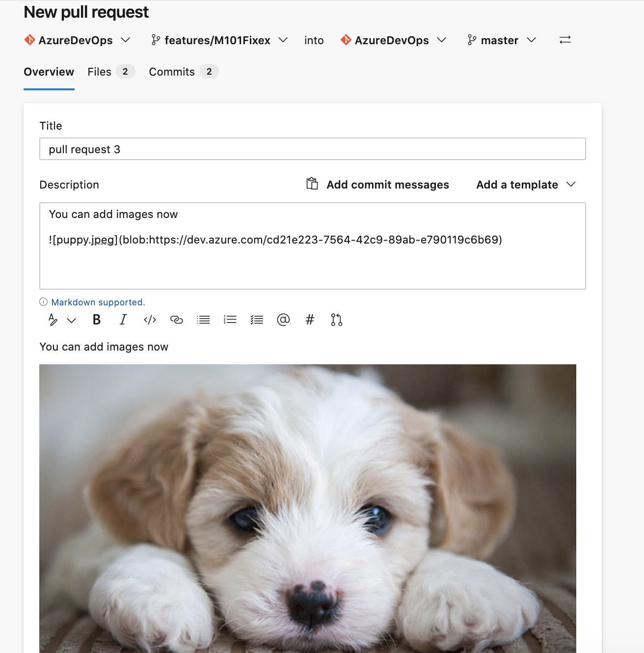This screenshot has height=653, width=644.
Task: Mention a user with the @ icon
Action: click(x=283, y=320)
